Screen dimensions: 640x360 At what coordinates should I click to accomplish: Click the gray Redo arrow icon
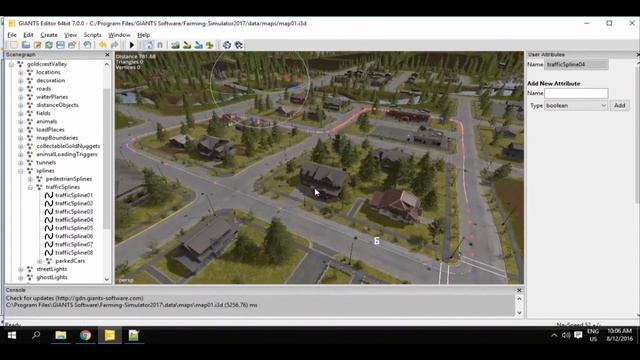coord(114,45)
